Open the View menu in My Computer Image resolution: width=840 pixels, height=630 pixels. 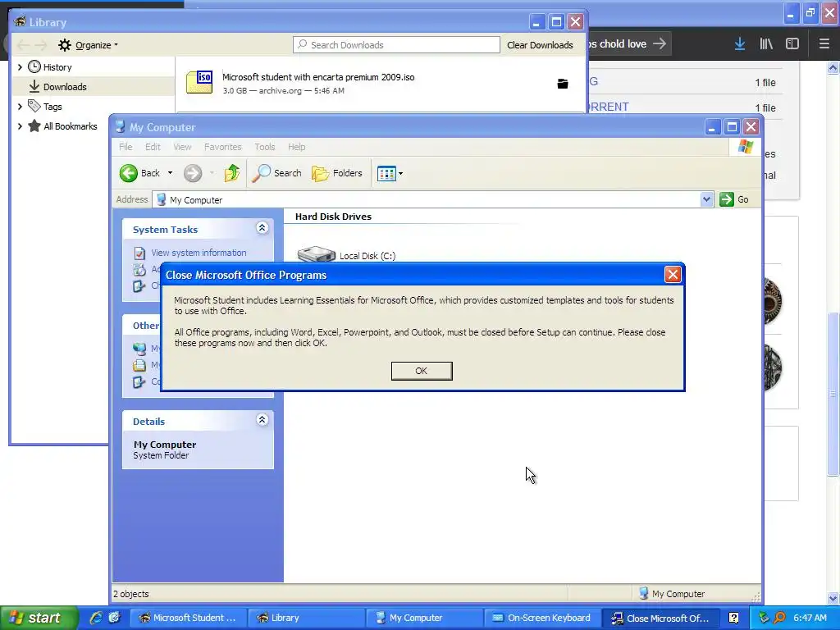point(182,147)
